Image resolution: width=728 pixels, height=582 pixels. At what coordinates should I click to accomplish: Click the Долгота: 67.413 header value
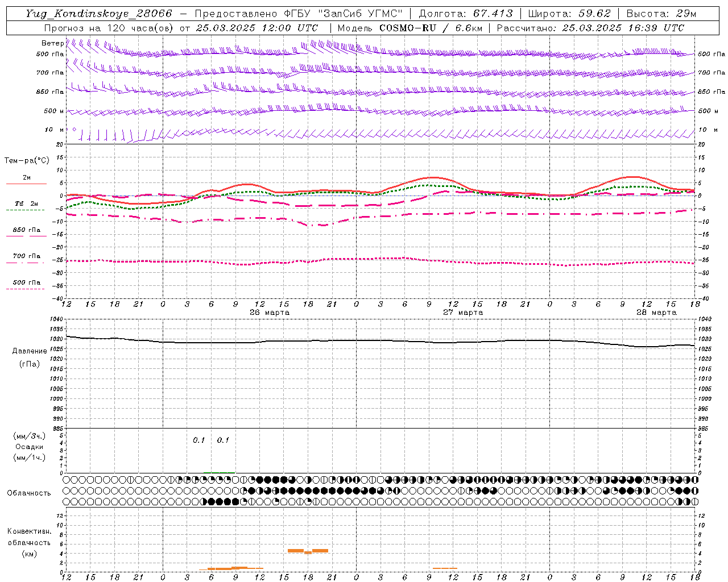[x=466, y=14]
